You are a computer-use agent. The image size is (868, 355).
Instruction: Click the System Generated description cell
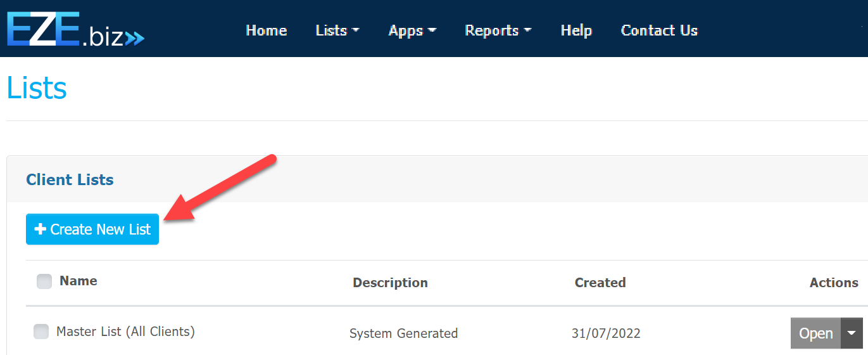403,333
